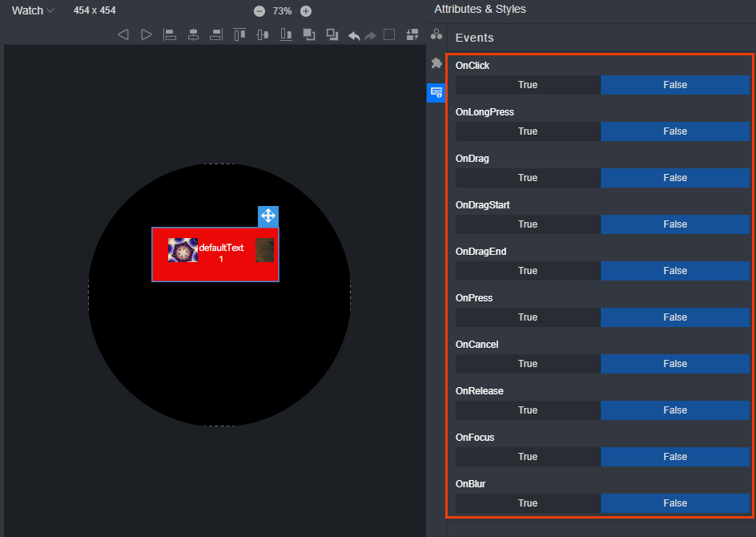Open the puzzle-piece panel in the sidebar
This screenshot has height=537, width=756.
[x=436, y=63]
